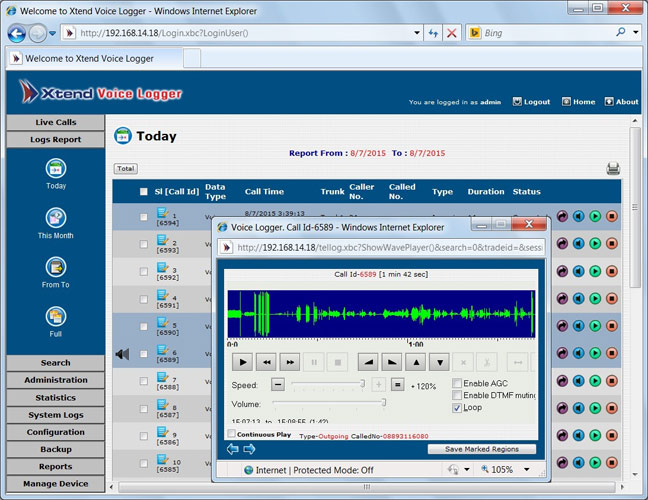The height and width of the screenshot is (500, 648).
Task: Open dropdown beside popup status bar icon
Action: coord(467,469)
